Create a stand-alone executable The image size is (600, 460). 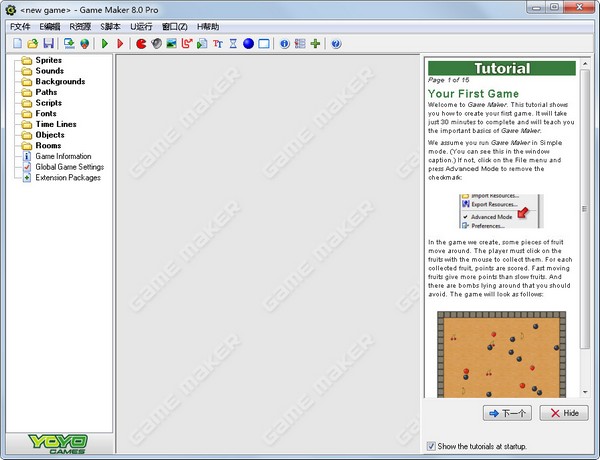[69, 44]
